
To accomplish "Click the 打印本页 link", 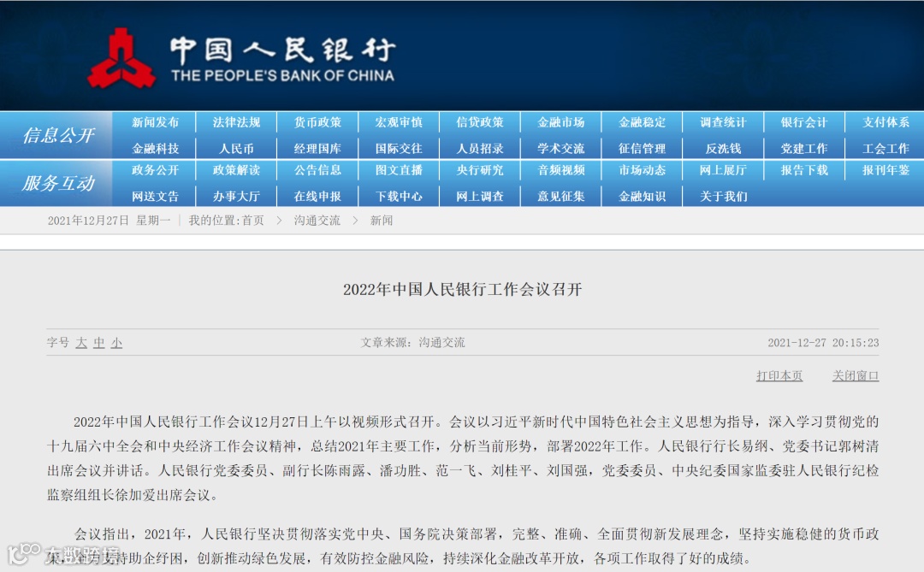I will pyautogui.click(x=779, y=376).
